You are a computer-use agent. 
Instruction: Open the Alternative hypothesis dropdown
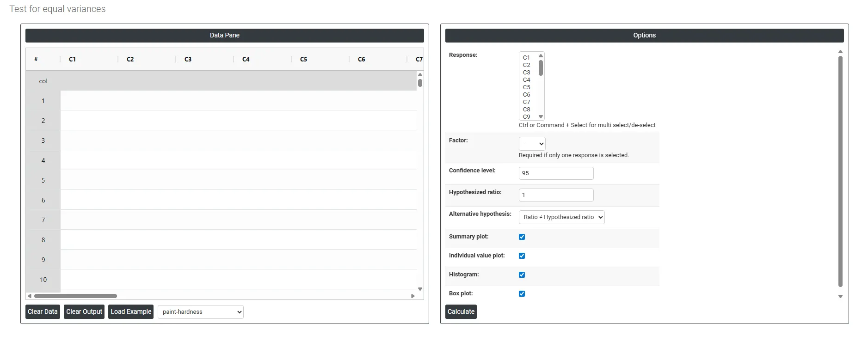pos(561,217)
